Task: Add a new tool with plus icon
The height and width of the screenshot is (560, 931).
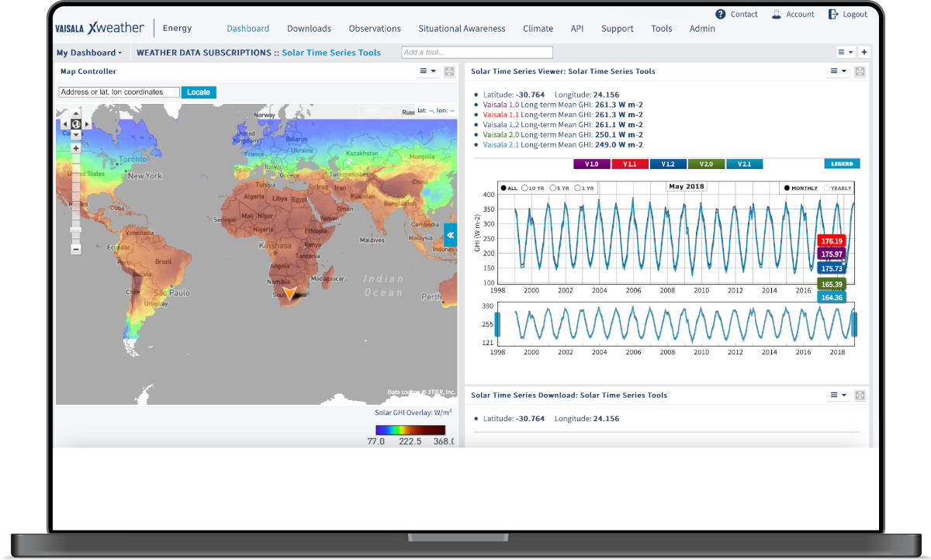Action: click(x=864, y=53)
